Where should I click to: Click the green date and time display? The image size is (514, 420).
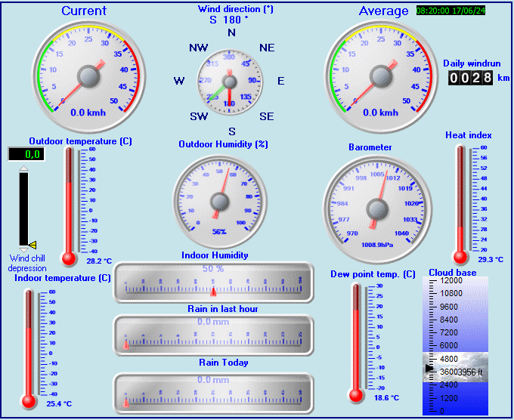point(451,11)
